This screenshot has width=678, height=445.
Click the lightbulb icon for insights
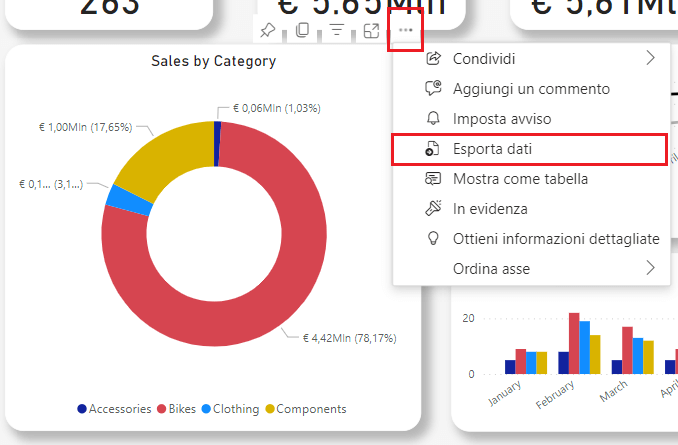(x=433, y=238)
